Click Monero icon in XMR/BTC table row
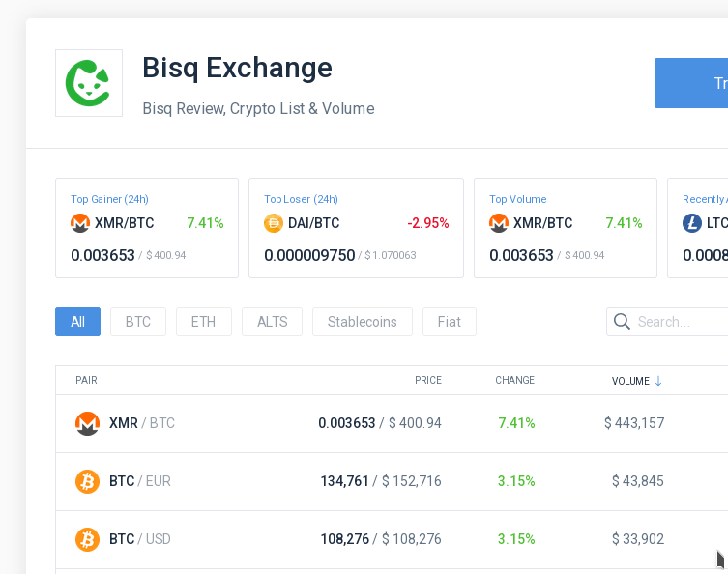 [88, 423]
